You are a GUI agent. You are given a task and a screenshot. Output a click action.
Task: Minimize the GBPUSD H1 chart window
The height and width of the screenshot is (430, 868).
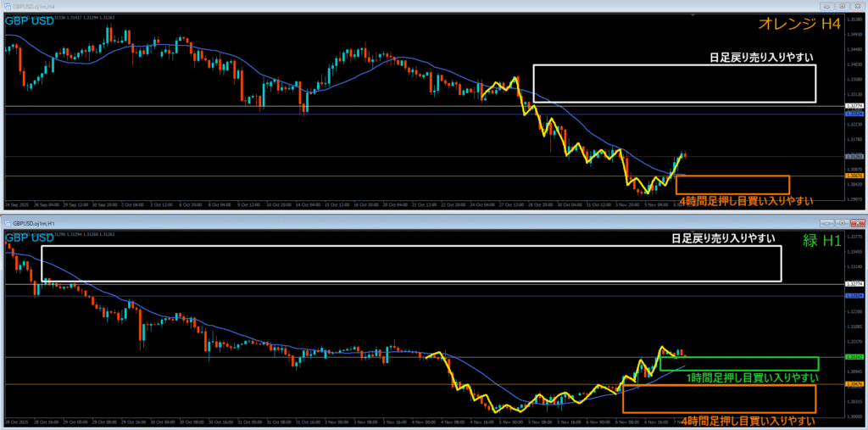[x=827, y=223]
